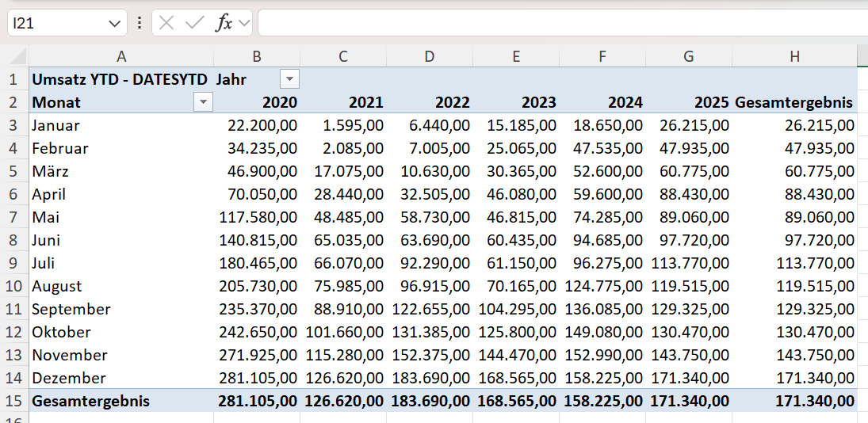The width and height of the screenshot is (868, 423).
Task: Select column H header
Action: pyautogui.click(x=794, y=56)
